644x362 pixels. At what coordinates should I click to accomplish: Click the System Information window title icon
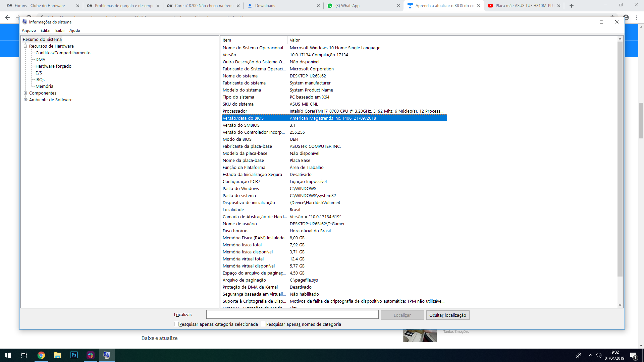click(25, 22)
